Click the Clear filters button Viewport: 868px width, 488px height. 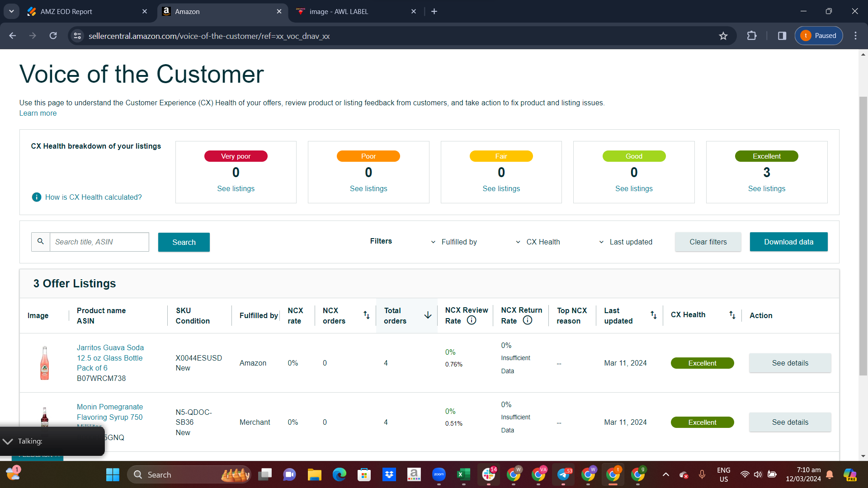coord(708,242)
